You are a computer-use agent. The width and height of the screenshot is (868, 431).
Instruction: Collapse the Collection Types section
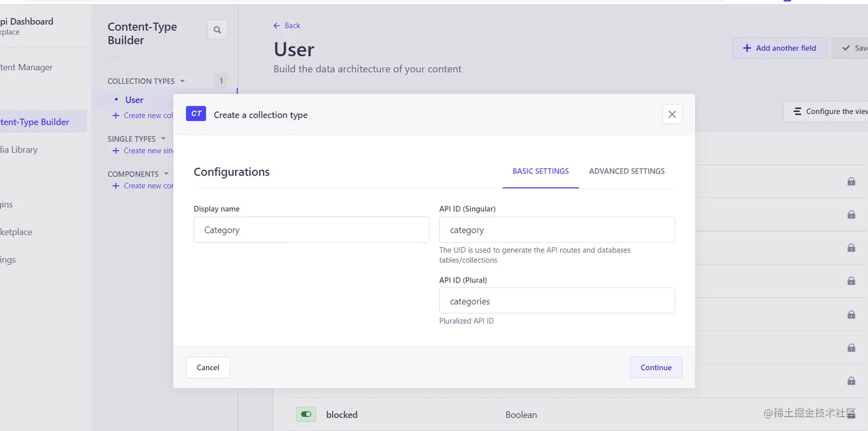point(183,81)
